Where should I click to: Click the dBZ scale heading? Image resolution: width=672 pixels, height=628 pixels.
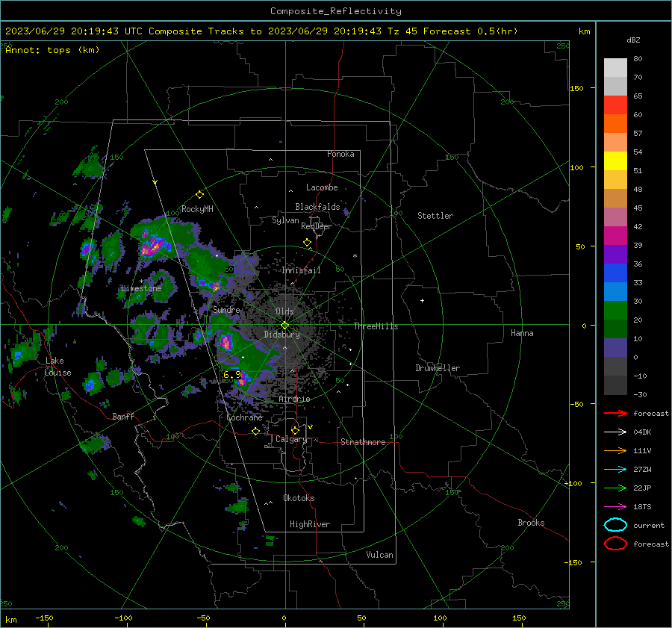pyautogui.click(x=633, y=40)
